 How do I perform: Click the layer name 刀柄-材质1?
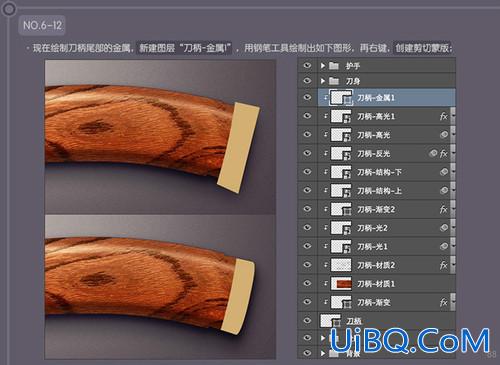(x=376, y=284)
